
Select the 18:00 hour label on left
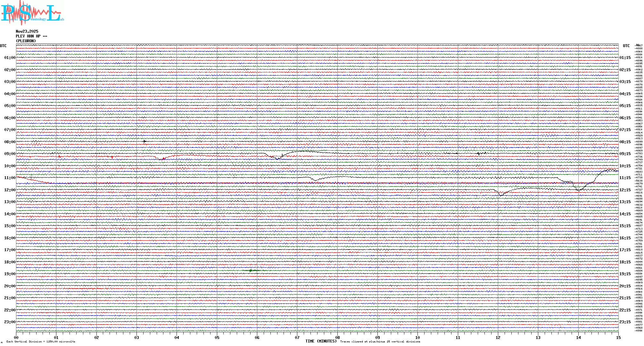tap(10, 262)
